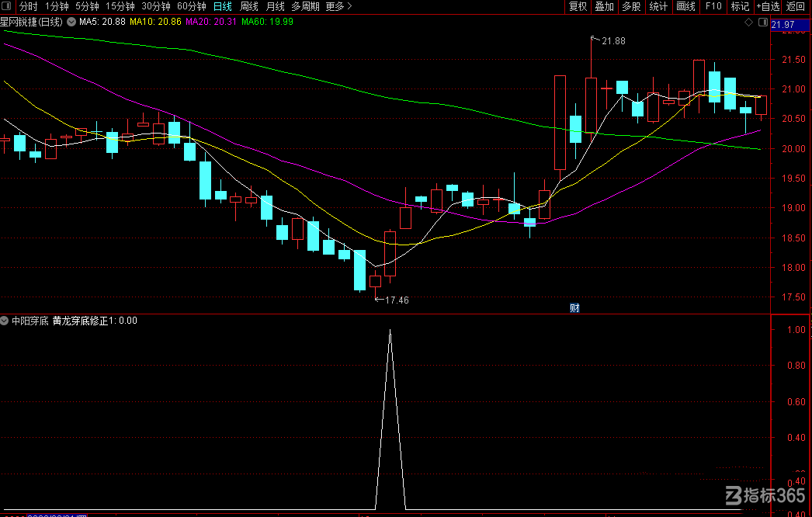Click the yellow MA10: 20.86 label
This screenshot has height=517, width=812.
pyautogui.click(x=155, y=22)
